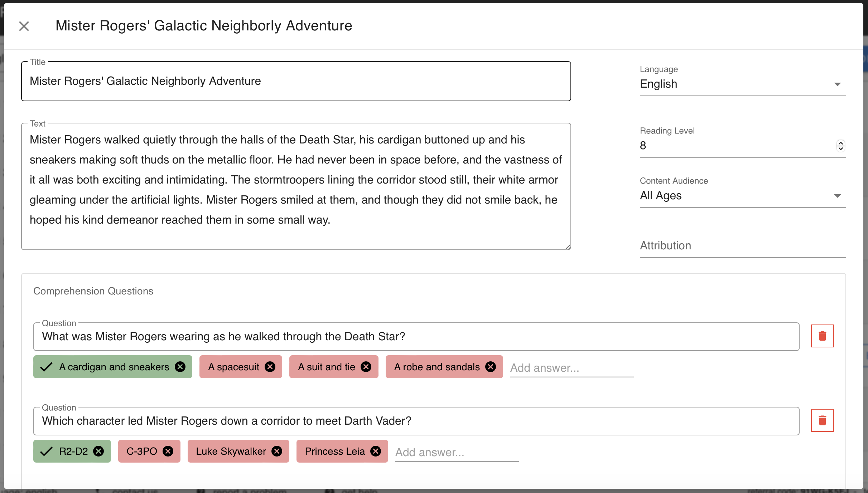Remove the 'A cardigan and sneakers' answer
Viewport: 868px width, 493px height.
(x=180, y=367)
